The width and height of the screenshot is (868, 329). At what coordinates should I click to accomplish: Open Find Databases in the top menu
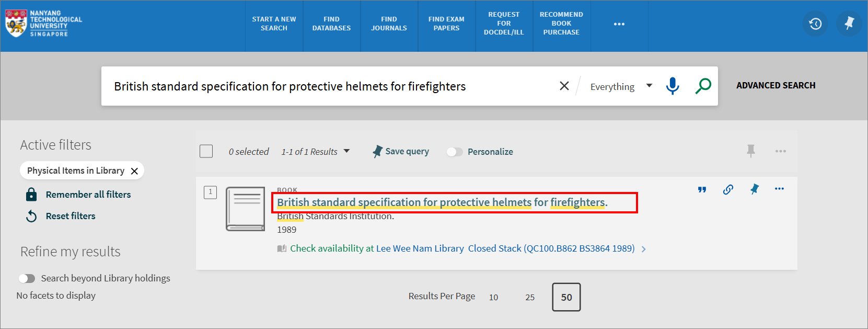331,24
